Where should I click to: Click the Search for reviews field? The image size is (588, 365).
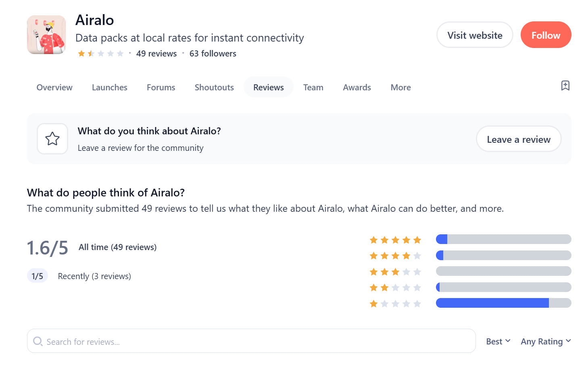(258, 342)
